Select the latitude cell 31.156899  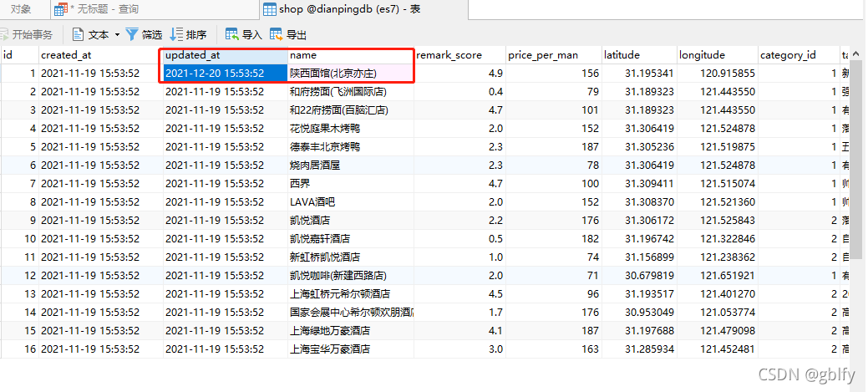click(639, 257)
